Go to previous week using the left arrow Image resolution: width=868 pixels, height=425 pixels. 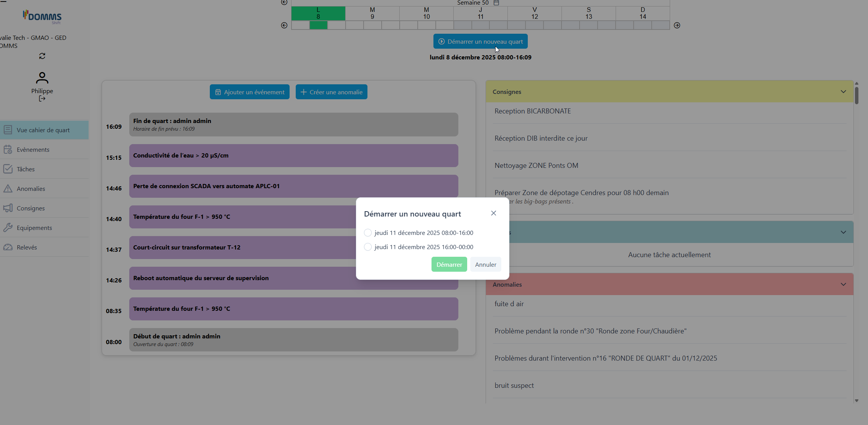click(x=284, y=25)
